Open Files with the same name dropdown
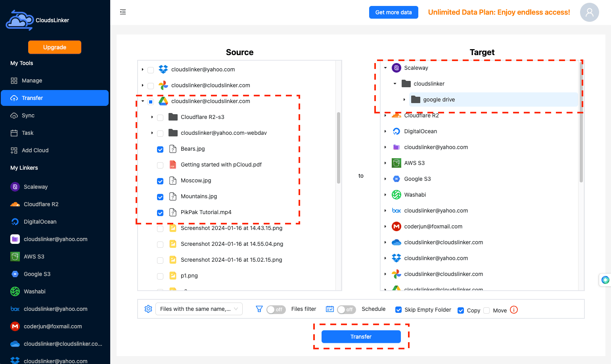 click(x=199, y=309)
